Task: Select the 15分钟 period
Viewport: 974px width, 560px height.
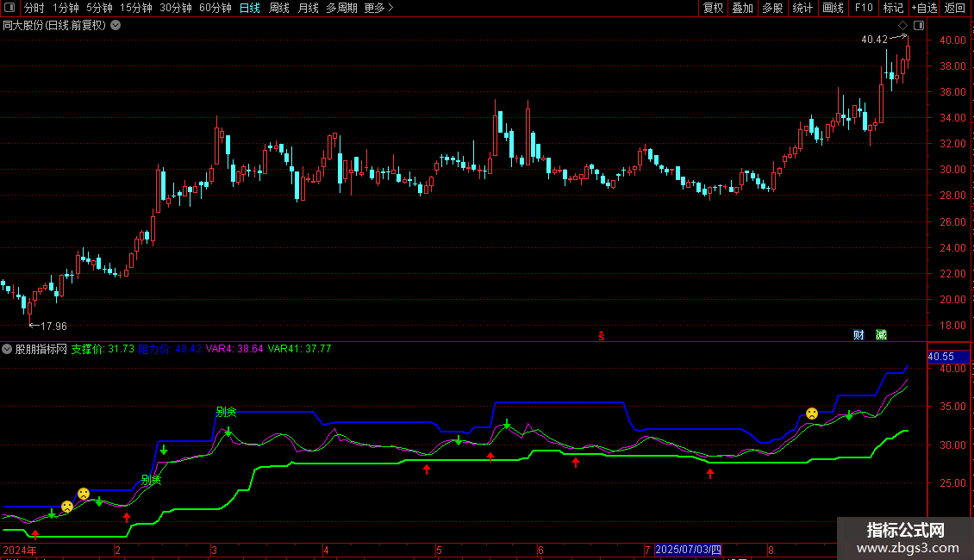Action: [136, 8]
